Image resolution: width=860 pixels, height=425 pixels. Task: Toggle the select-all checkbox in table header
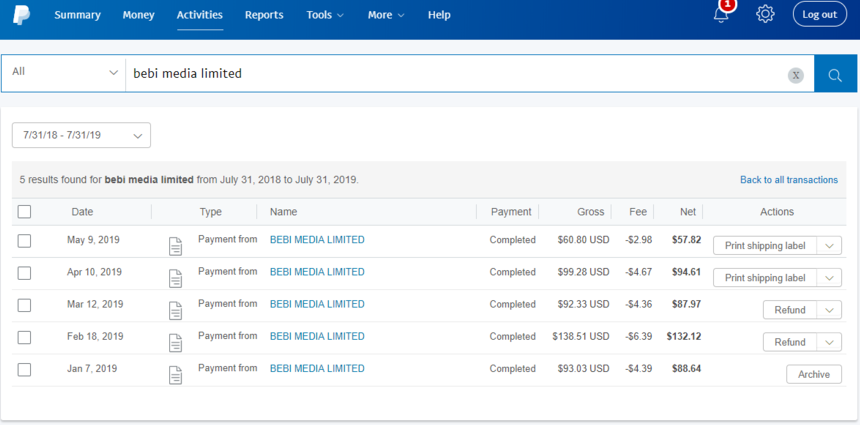tap(25, 212)
